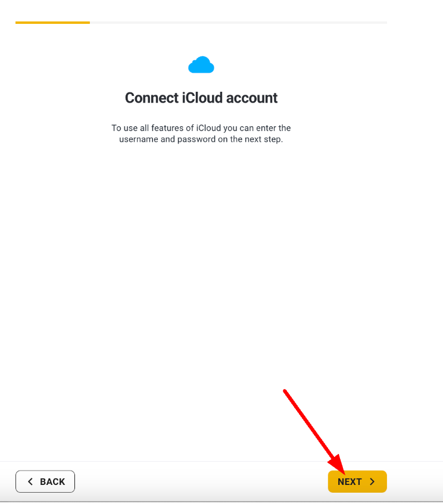The height and width of the screenshot is (504, 443).
Task: Click the blue iCloud cloud icon
Action: point(201,65)
